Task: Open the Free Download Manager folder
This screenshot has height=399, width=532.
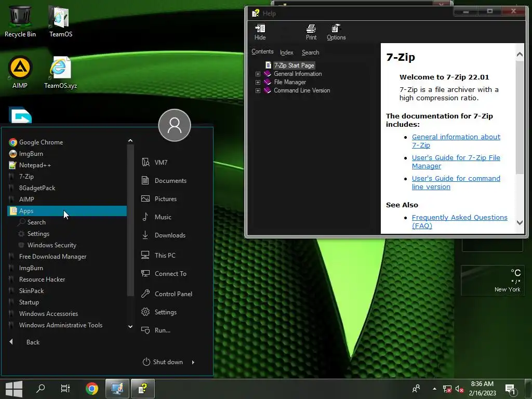Action: point(67,257)
